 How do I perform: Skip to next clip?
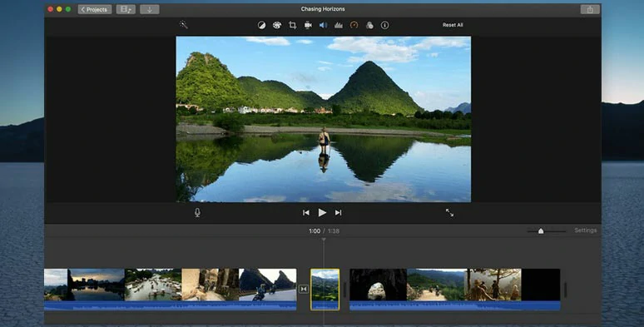click(x=338, y=212)
